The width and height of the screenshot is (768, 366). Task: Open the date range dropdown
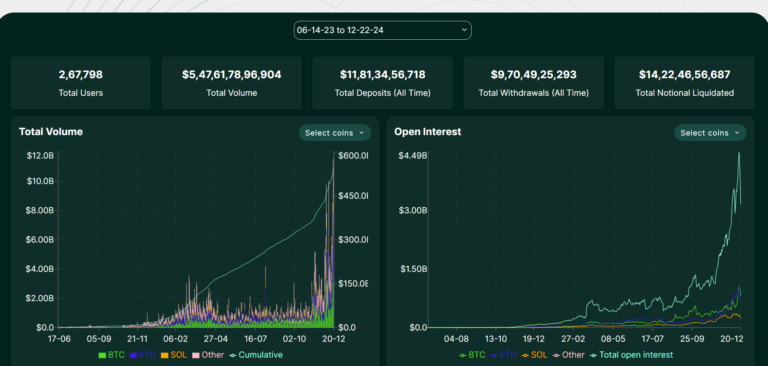[x=383, y=30]
